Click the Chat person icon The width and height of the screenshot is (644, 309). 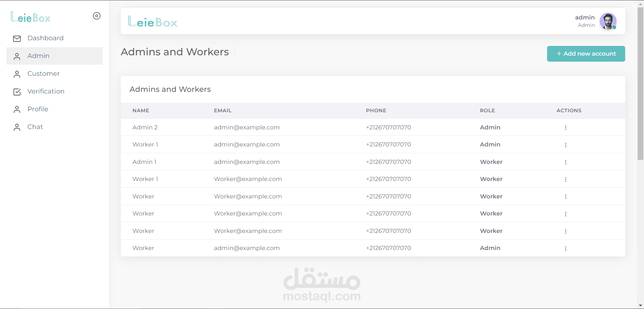point(17,127)
